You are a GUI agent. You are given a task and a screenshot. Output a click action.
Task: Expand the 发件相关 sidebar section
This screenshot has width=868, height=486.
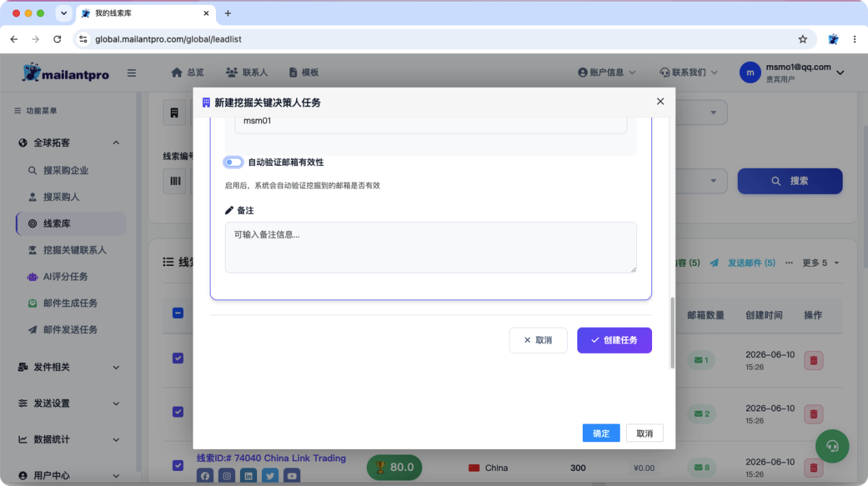69,367
